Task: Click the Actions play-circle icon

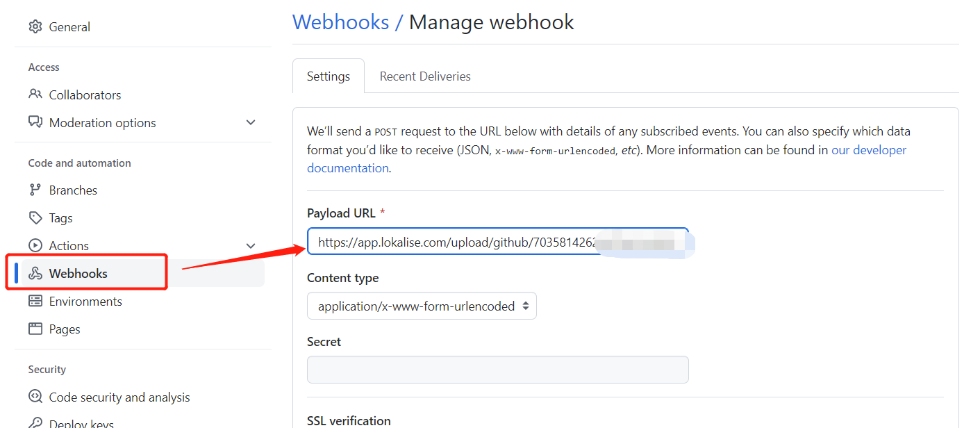Action: (x=35, y=245)
